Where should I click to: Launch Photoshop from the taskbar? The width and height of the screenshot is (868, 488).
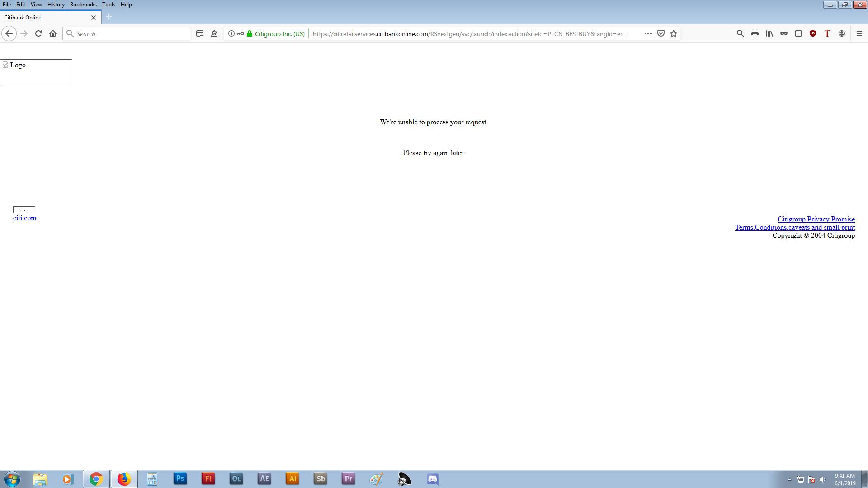coord(180,479)
